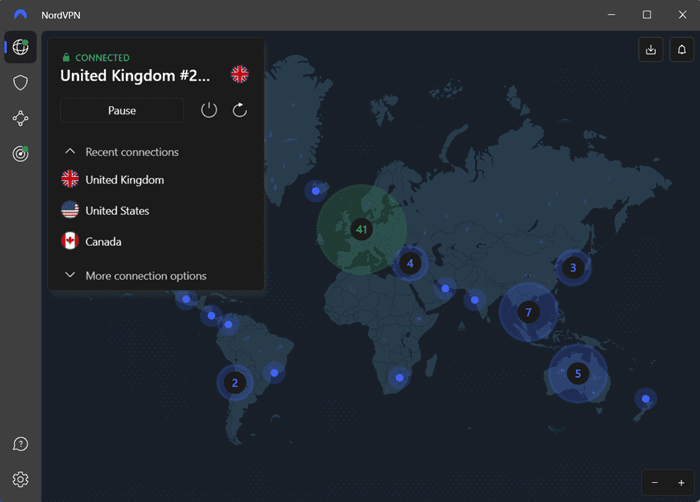
Task: Click the CONNECTED status label
Action: click(102, 58)
